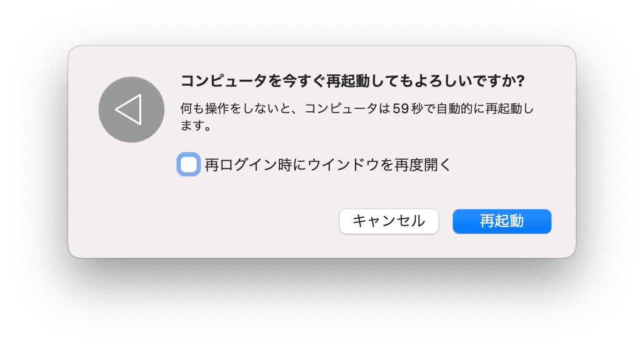The image size is (644, 348).
Task: Click the word コンピュータ in the heading
Action: pos(224,81)
